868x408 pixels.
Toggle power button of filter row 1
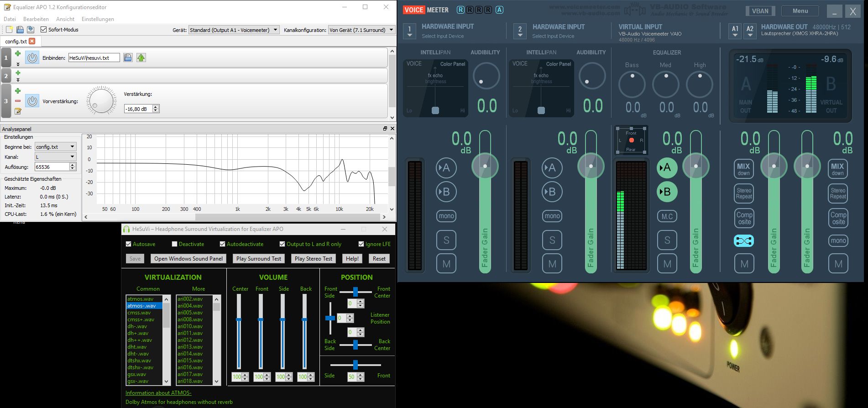pyautogui.click(x=32, y=58)
